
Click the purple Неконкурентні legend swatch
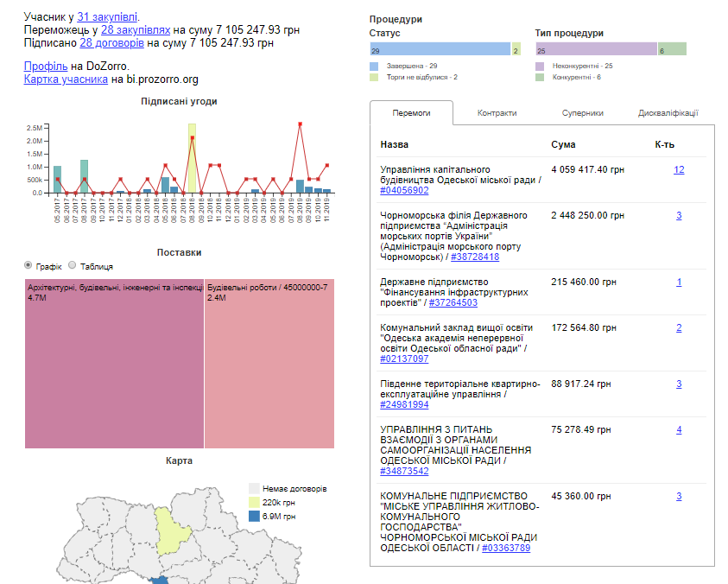click(x=540, y=66)
